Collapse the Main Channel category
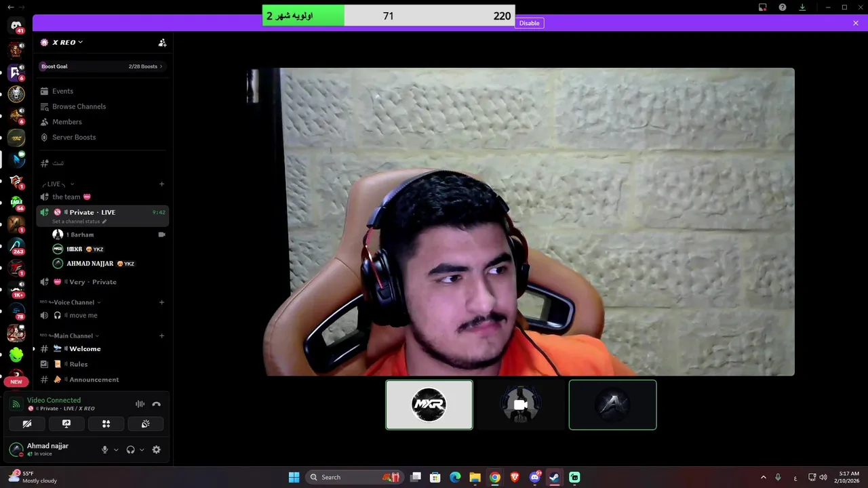This screenshot has width=868, height=488. click(x=69, y=335)
